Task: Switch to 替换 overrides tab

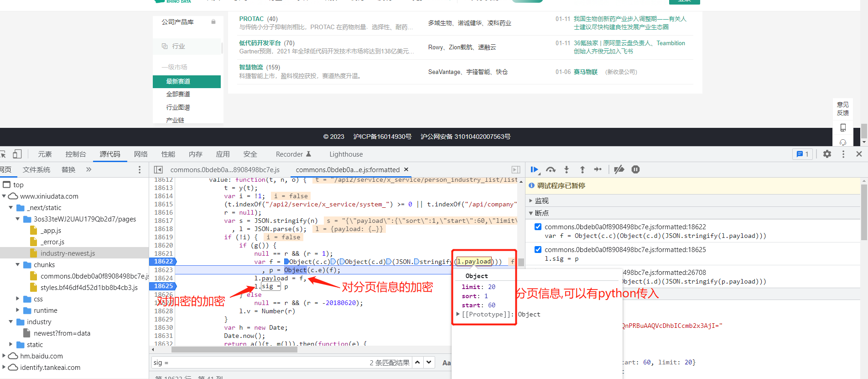Action: pyautogui.click(x=68, y=170)
